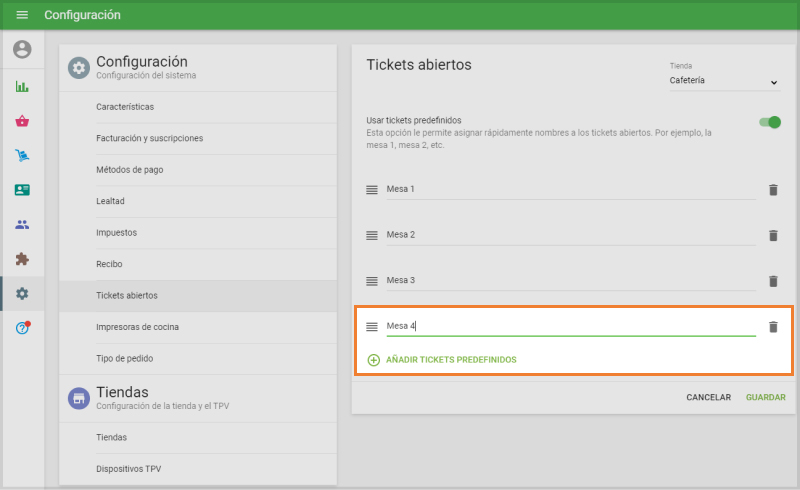Open the hamburger menu in the header
Viewport: 800px width, 490px height.
click(22, 15)
